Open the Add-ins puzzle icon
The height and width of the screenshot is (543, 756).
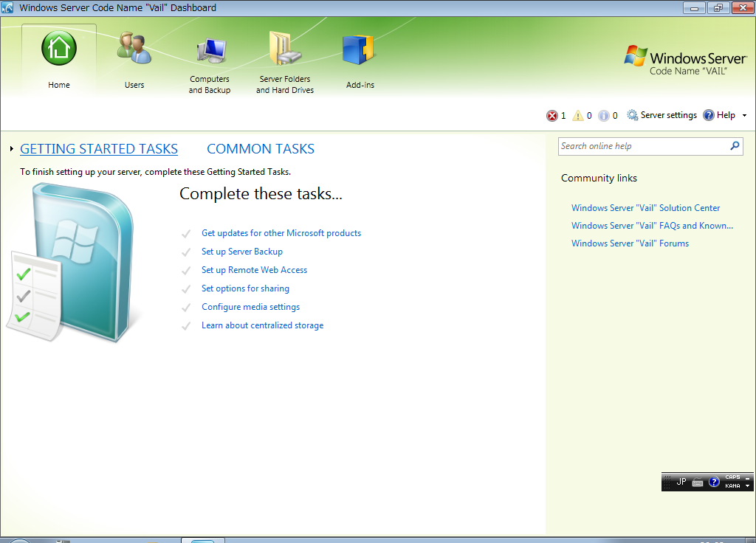[x=358, y=50]
